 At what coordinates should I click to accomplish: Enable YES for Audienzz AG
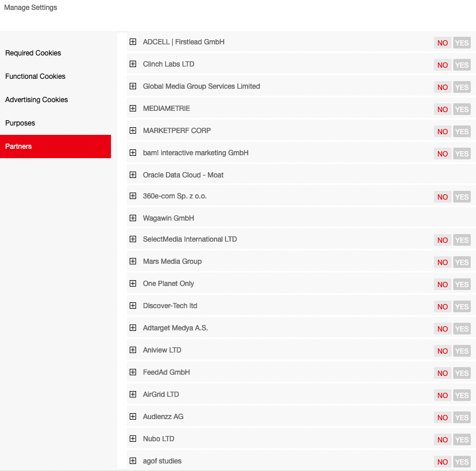click(461, 417)
